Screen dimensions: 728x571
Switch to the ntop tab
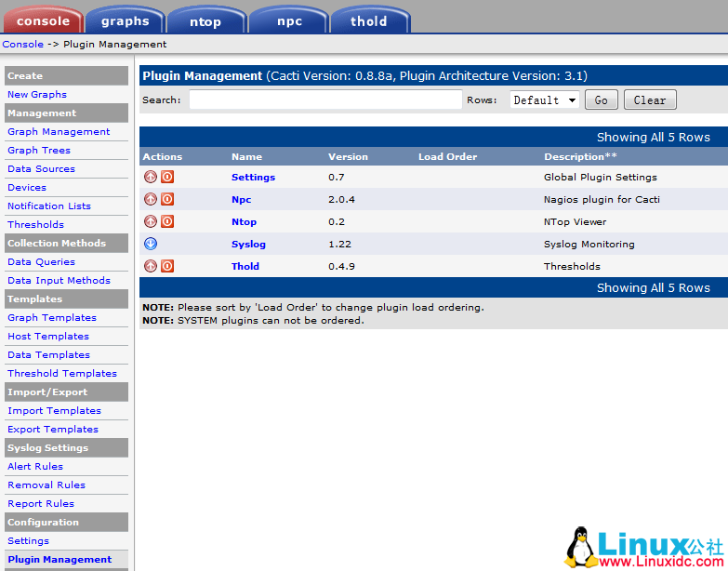pos(205,20)
